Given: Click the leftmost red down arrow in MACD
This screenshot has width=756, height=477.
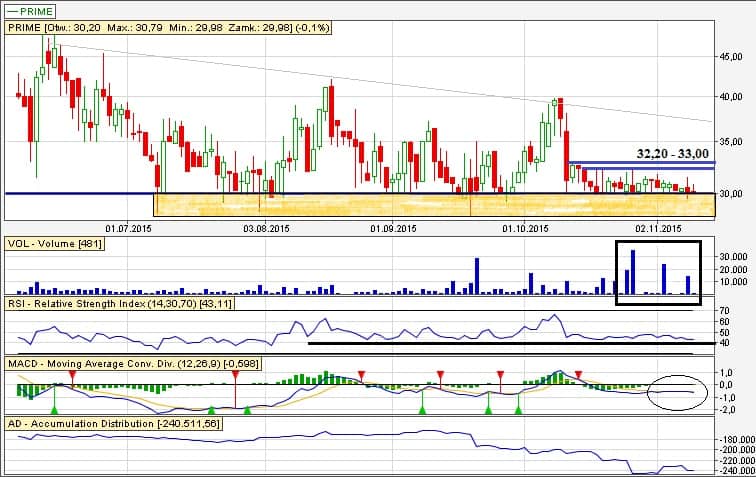Looking at the screenshot, I should click(x=72, y=374).
